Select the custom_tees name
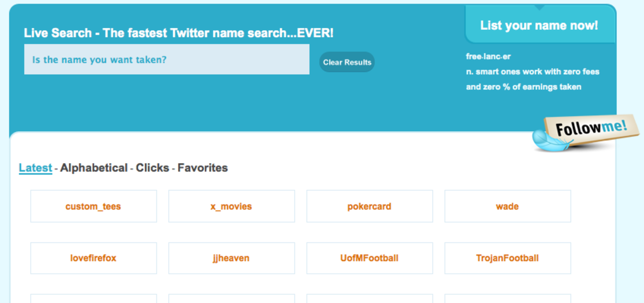Screen dimensions: 644x303 pos(93,206)
